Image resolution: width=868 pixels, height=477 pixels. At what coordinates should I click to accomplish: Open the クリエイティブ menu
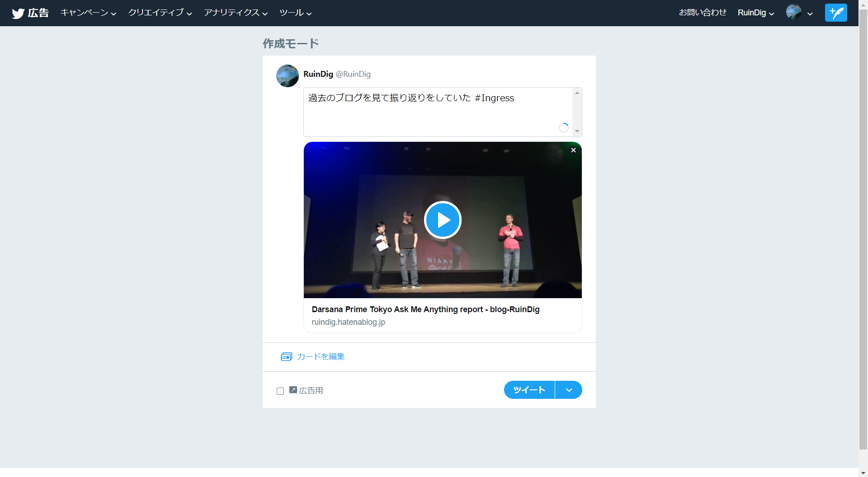(160, 13)
